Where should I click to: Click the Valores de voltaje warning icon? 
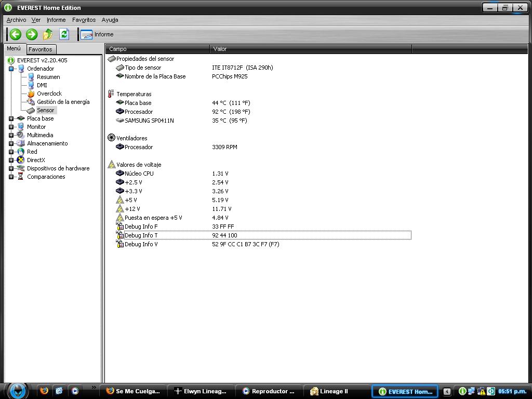[x=111, y=165]
